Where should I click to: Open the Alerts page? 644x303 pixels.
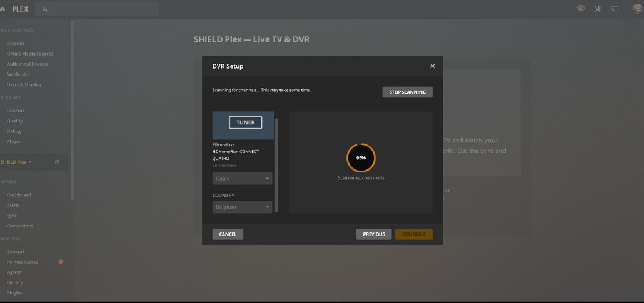click(x=13, y=205)
